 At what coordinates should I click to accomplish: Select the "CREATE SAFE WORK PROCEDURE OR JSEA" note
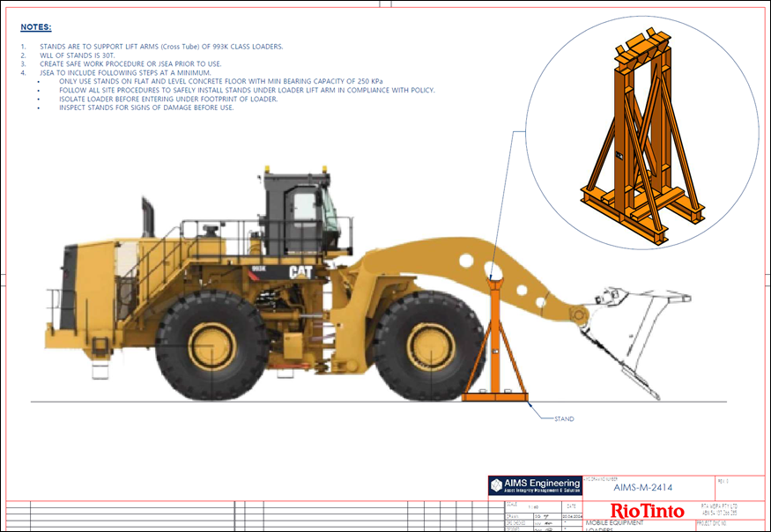[x=130, y=64]
